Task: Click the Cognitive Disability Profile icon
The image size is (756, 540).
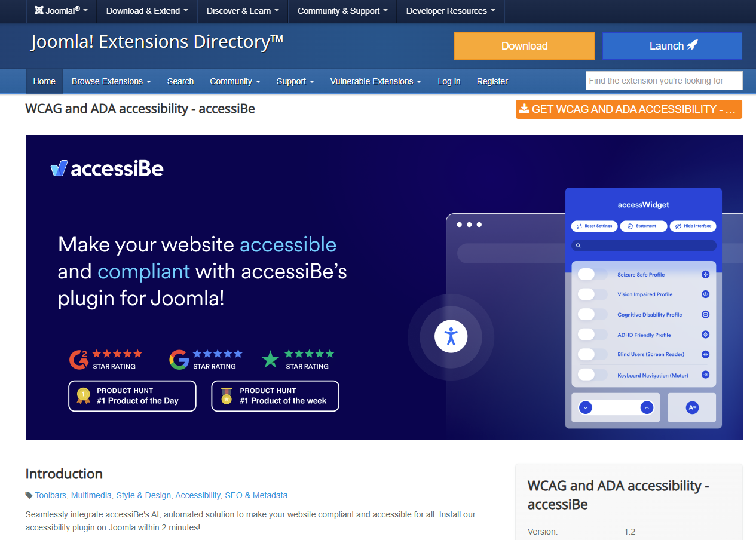Action: click(705, 315)
